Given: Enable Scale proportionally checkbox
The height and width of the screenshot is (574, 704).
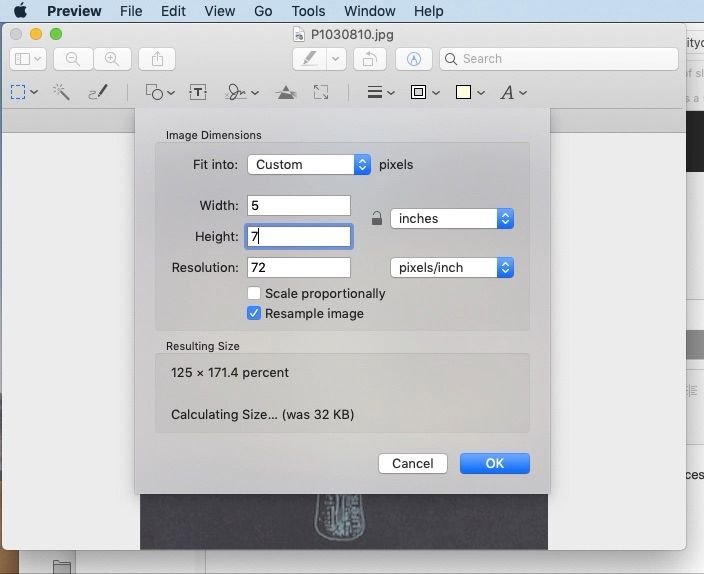Looking at the screenshot, I should [255, 294].
